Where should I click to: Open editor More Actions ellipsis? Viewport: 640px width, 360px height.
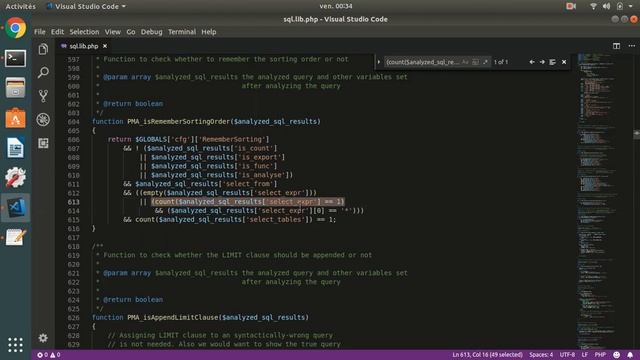[x=631, y=46]
